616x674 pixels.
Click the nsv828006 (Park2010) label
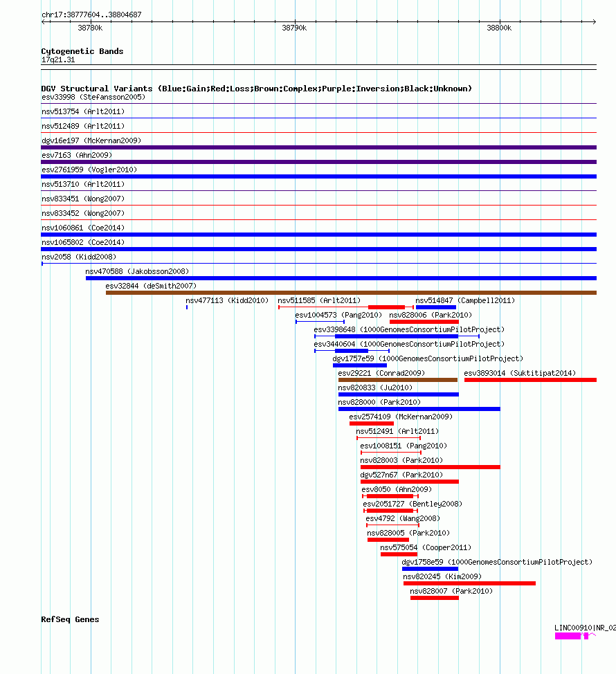(431, 315)
